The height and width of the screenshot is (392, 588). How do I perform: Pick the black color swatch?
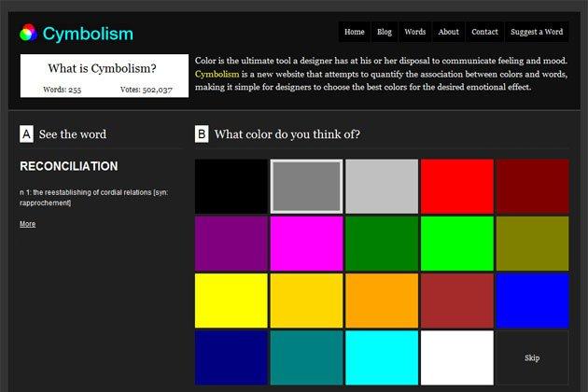(231, 187)
